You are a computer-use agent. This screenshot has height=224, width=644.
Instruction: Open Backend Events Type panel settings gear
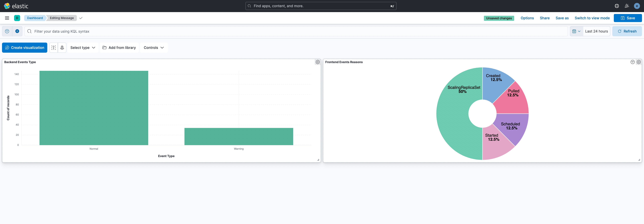coord(317,62)
